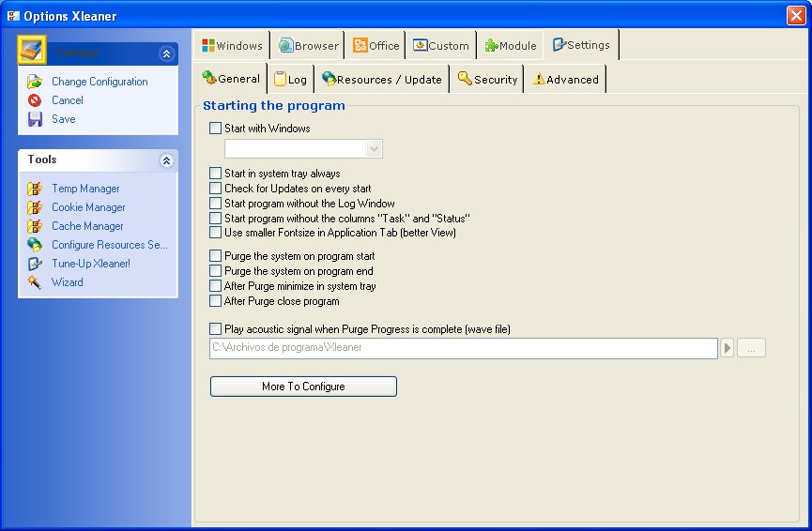
Task: Enable Check for Updates on every start
Action: tap(215, 189)
